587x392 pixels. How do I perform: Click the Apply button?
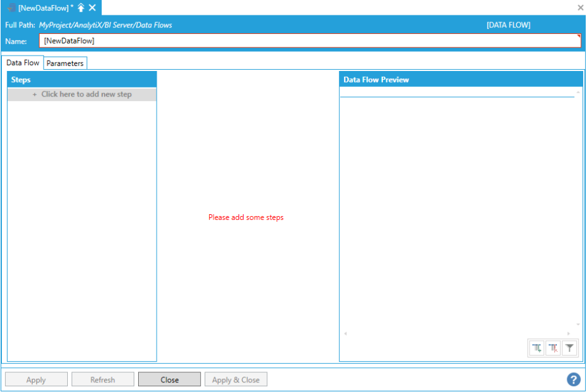point(36,380)
